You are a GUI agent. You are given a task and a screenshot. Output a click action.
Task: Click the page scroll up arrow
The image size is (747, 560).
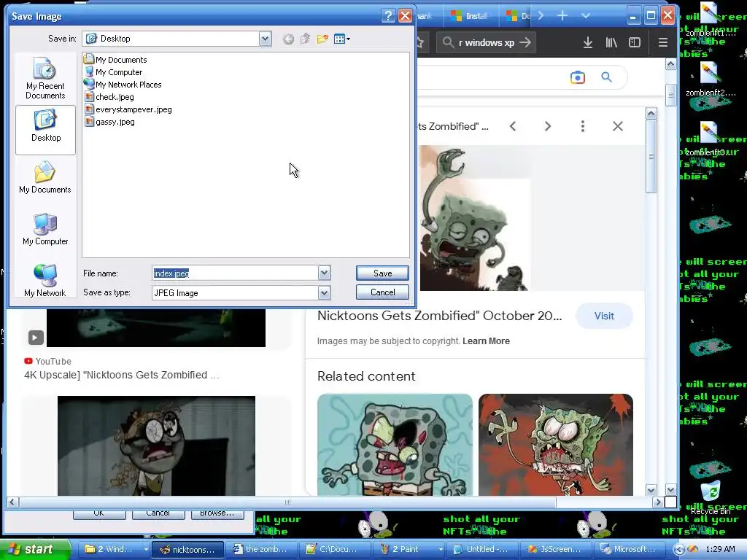coord(671,64)
